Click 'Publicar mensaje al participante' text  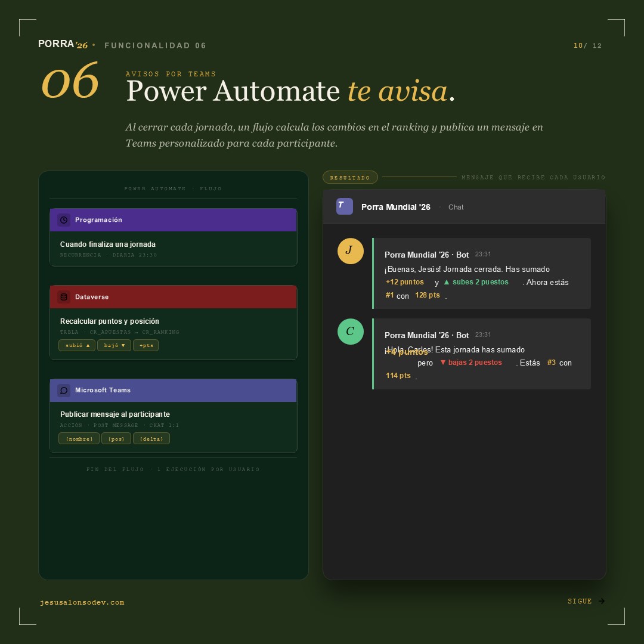pyautogui.click(x=115, y=414)
